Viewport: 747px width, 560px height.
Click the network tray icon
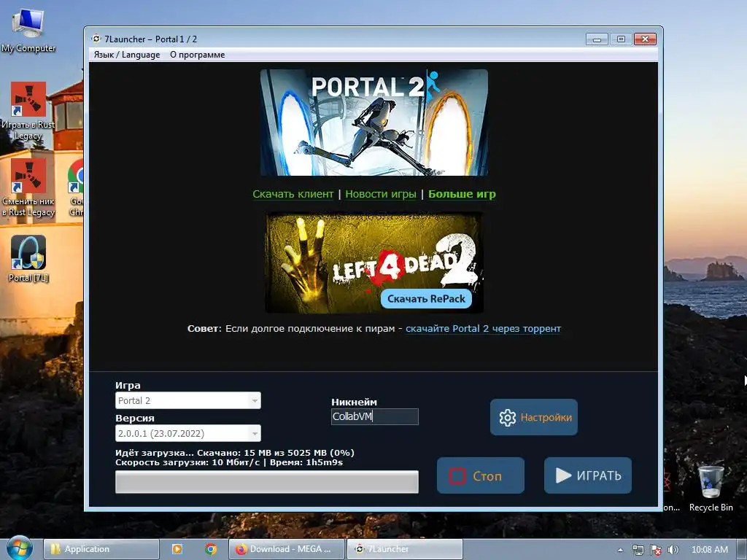click(638, 550)
